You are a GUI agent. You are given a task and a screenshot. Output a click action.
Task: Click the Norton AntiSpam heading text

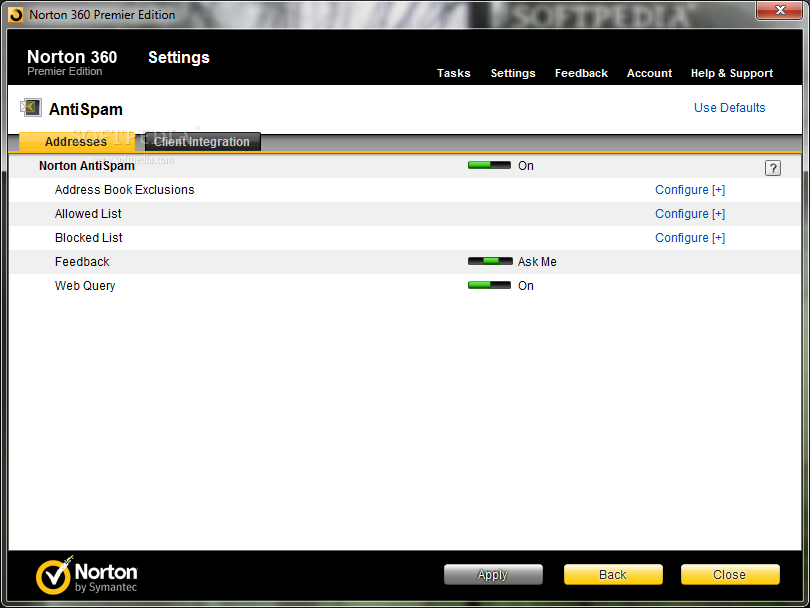point(87,166)
